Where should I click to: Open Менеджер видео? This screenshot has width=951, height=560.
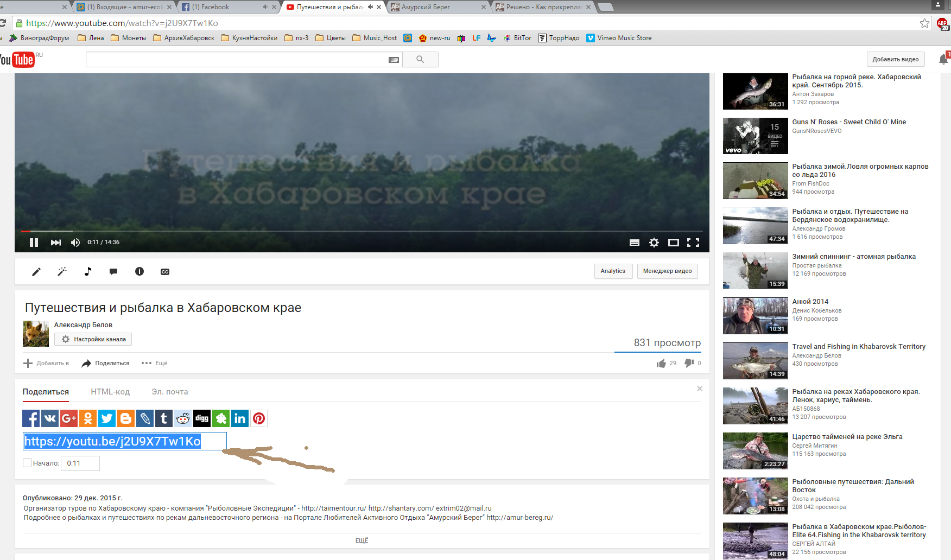667,271
